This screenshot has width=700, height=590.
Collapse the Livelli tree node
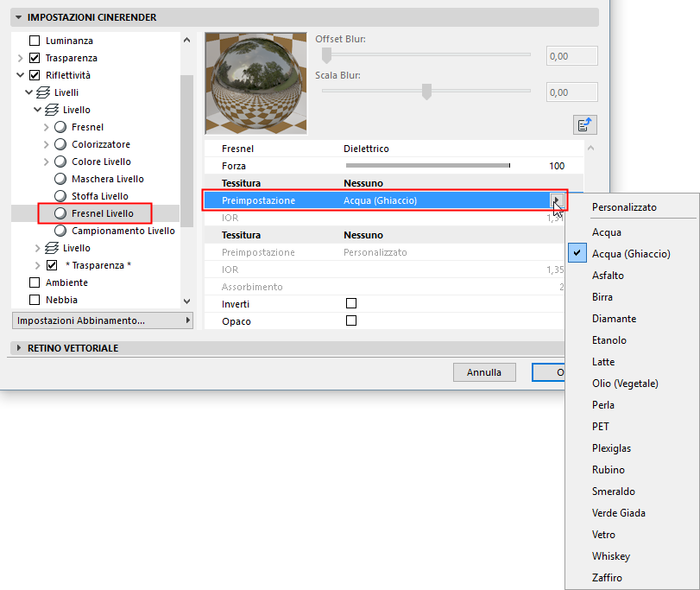[x=29, y=92]
